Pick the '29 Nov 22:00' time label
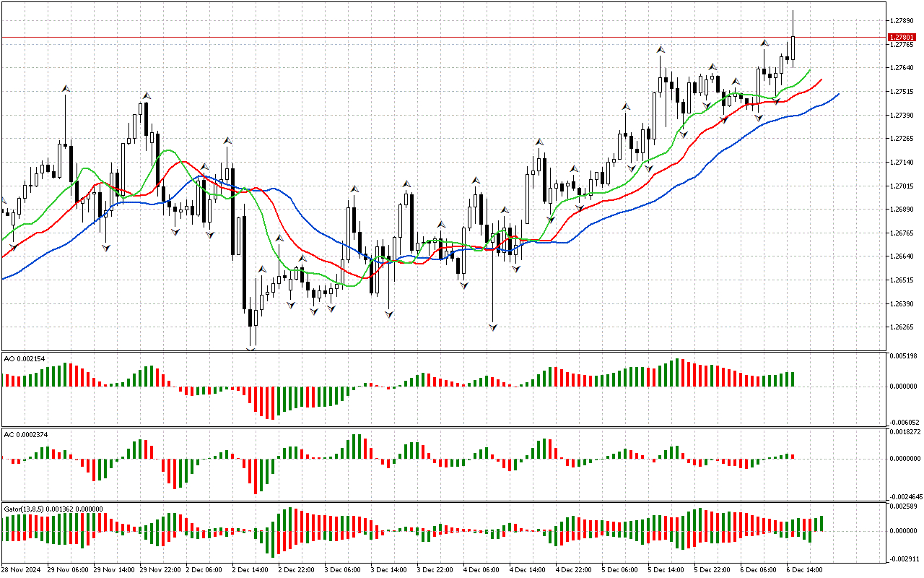924x578 pixels. 161,569
